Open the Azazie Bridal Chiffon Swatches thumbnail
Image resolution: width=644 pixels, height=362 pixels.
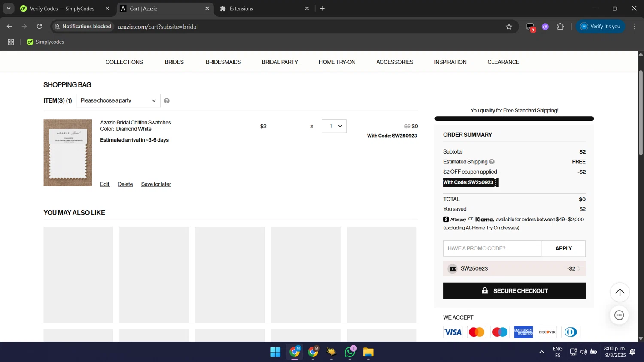click(68, 153)
